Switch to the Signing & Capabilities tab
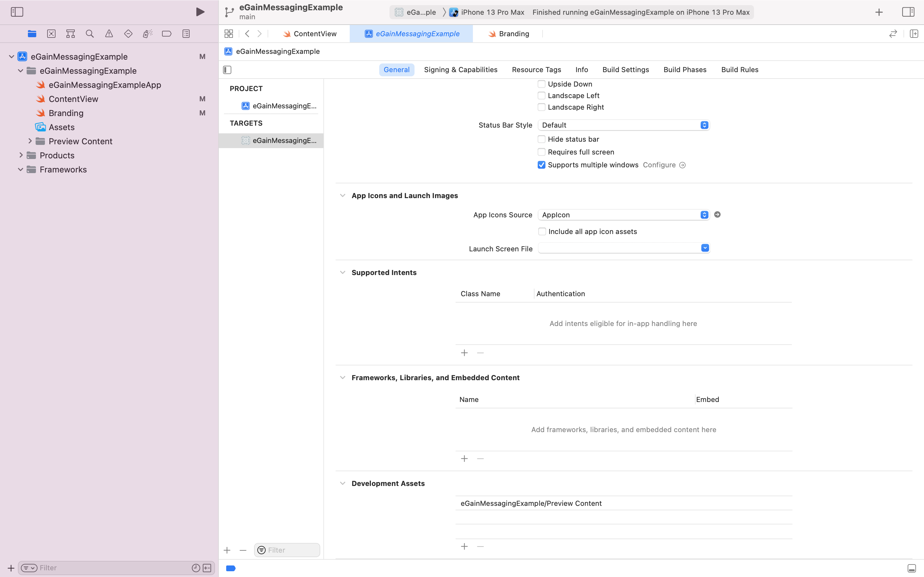The height and width of the screenshot is (577, 924). [460, 70]
